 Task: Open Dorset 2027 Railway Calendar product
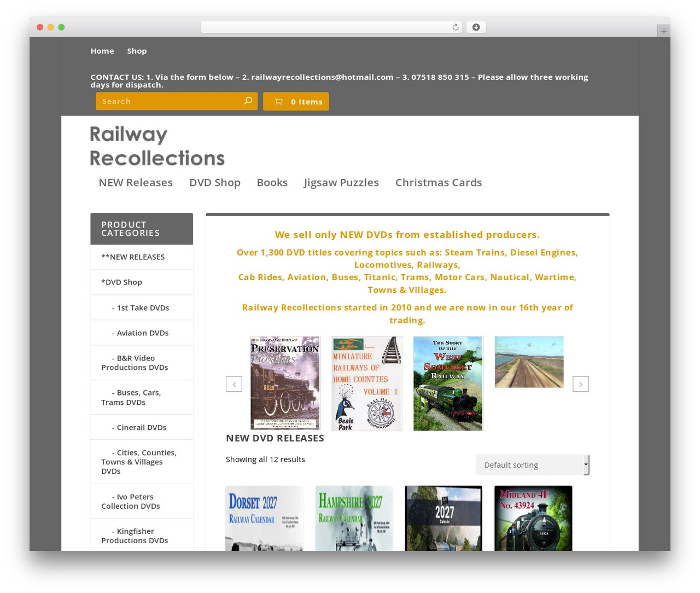[x=264, y=519]
